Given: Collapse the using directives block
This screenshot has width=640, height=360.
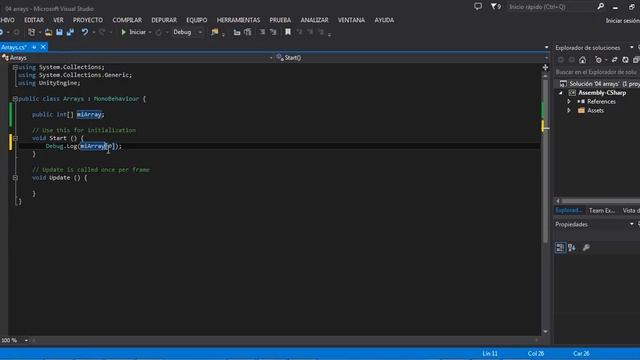Looking at the screenshot, I should [x=15, y=67].
